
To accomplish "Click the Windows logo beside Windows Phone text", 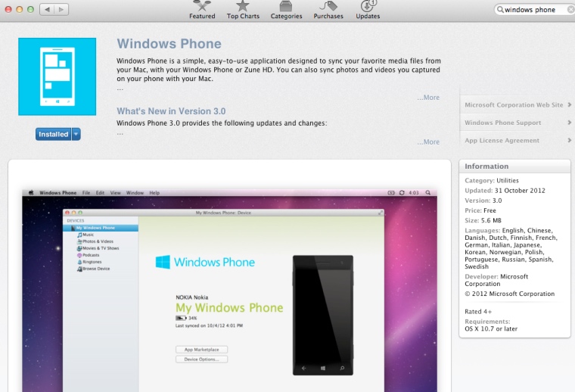I will tap(163, 262).
